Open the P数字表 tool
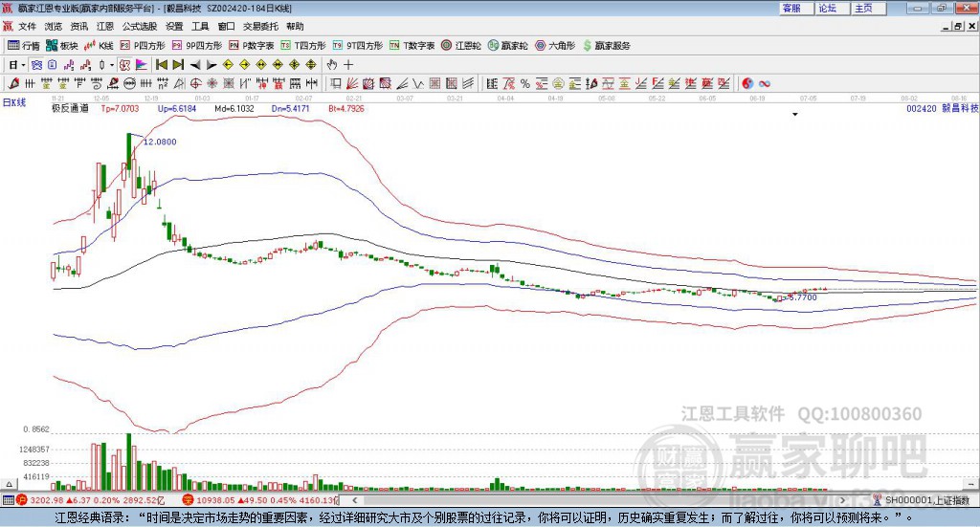This screenshot has width=980, height=527. [252, 46]
